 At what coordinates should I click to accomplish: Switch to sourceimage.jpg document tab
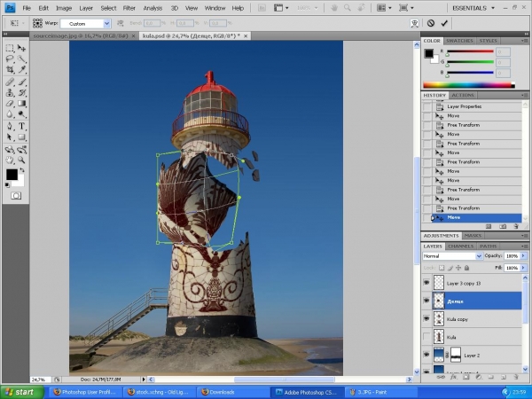point(81,35)
